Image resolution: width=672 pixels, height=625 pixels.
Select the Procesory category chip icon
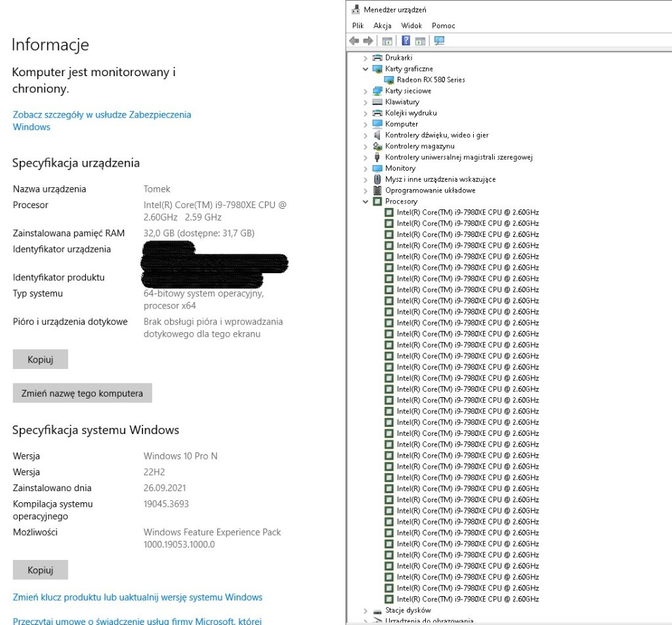point(377,202)
